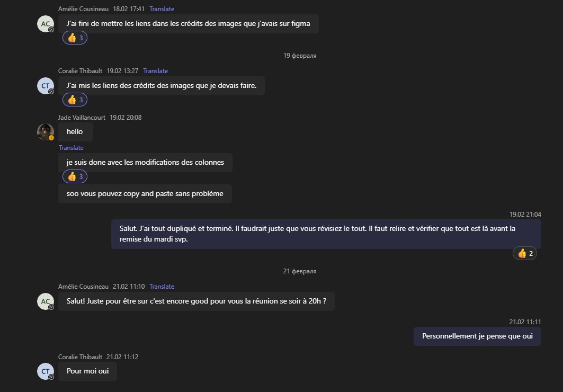Toggle thumbs-up reaction on "Salut. J'ai tout dupliqué" message
Image resolution: width=563 pixels, height=392 pixels.
tap(525, 254)
